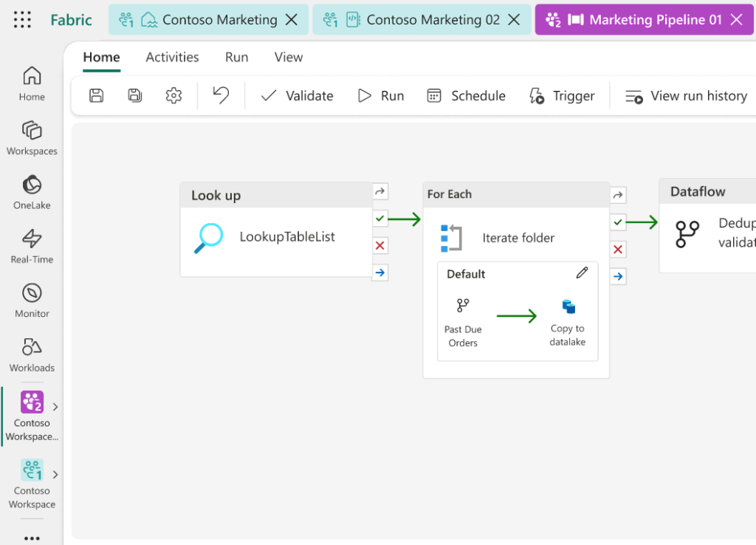Select the Contoso Marketing 02 tab
Image resolution: width=756 pixels, height=545 pixels.
432,20
